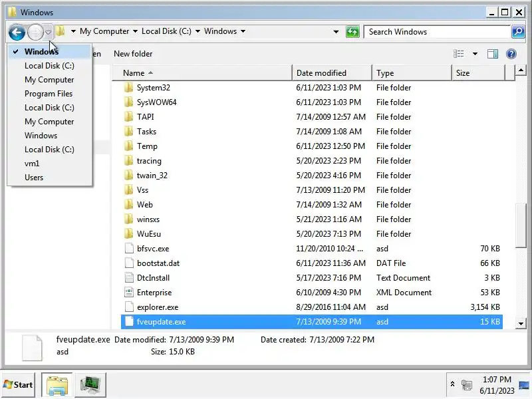Select the TAPI folder icon

tap(128, 117)
